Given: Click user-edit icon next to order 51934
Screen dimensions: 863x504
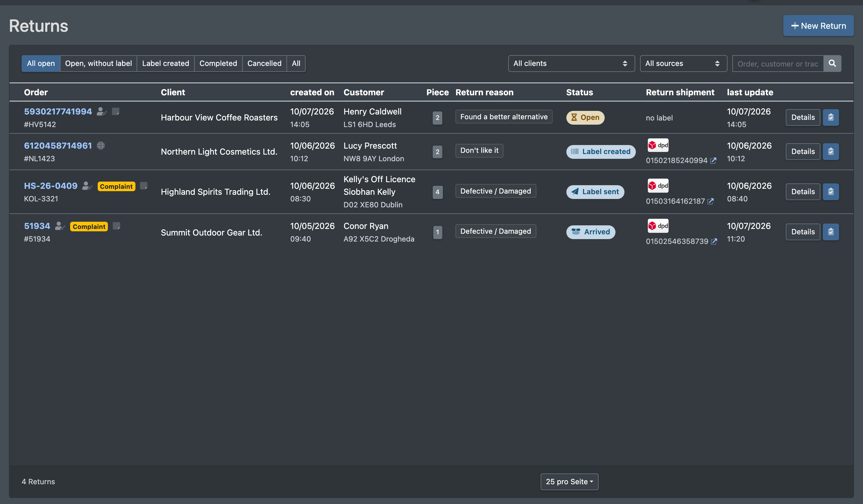Looking at the screenshot, I should 60,226.
